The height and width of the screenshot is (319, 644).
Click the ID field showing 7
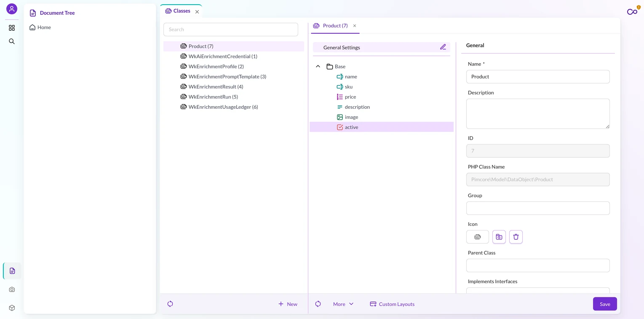point(538,151)
